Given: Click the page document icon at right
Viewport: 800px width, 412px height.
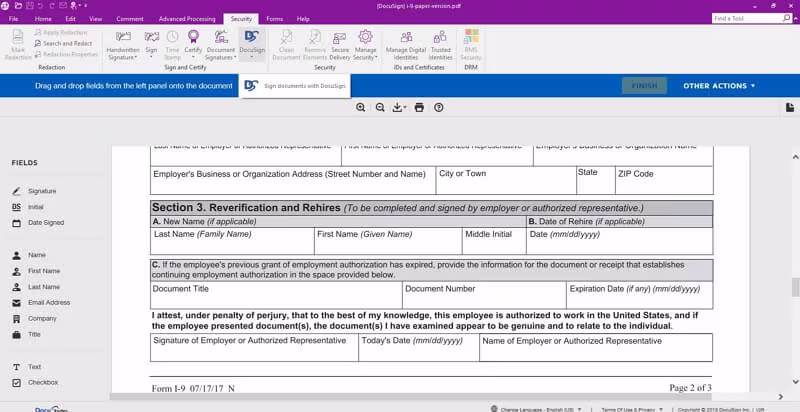Looking at the screenshot, I should [790, 107].
